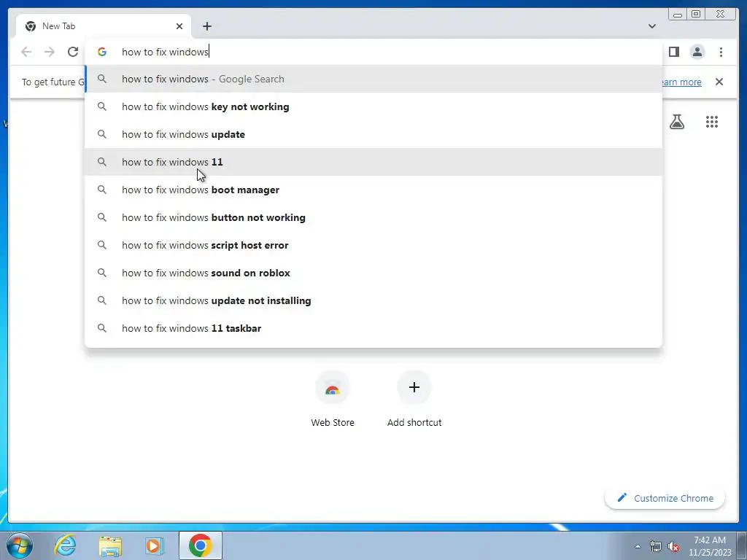Open the Web Store shortcut
This screenshot has width=747, height=560.
[x=333, y=400]
